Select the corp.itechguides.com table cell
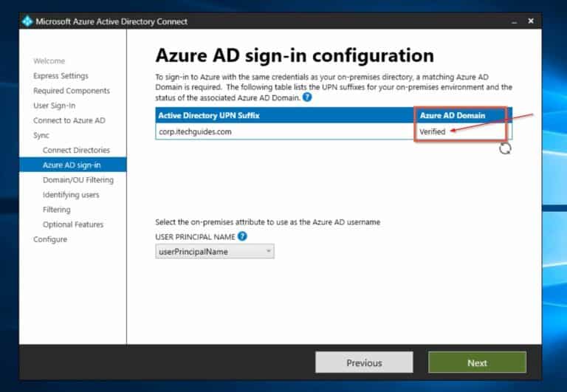 [x=285, y=131]
